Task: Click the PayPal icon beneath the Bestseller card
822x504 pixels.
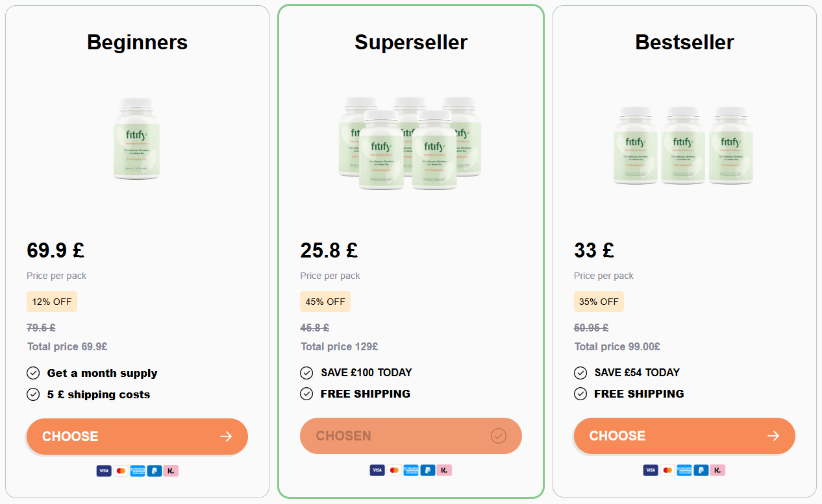Action: point(701,470)
